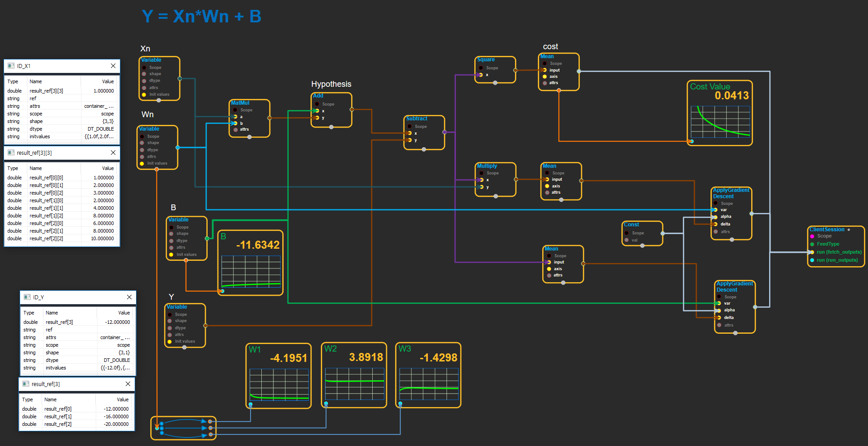
Task: Click the Const node's val port
Action: tap(626, 240)
